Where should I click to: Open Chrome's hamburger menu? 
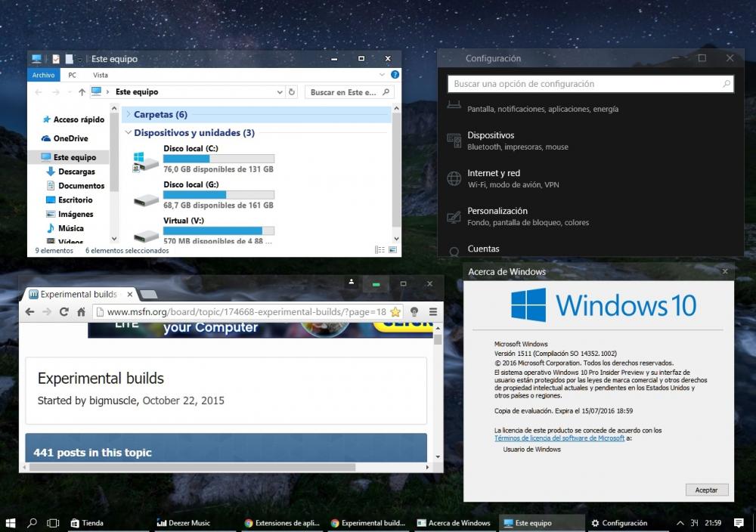[433, 311]
